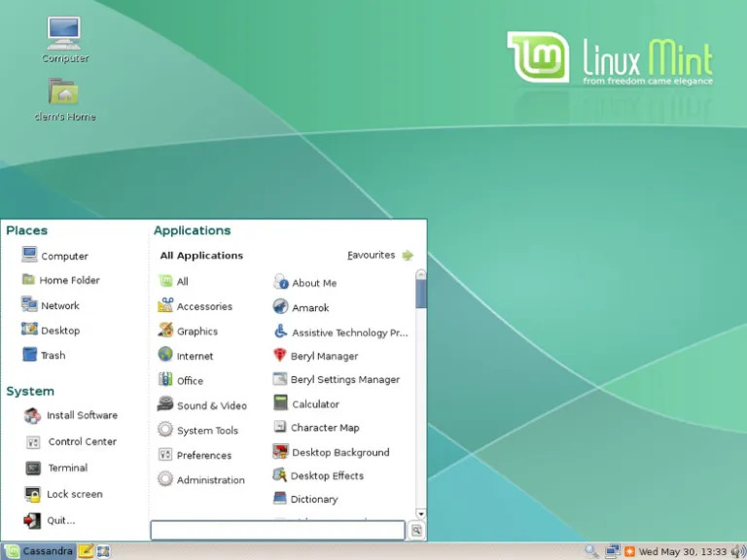Choose the Sound & Video category
This screenshot has width=747, height=560.
coord(211,405)
